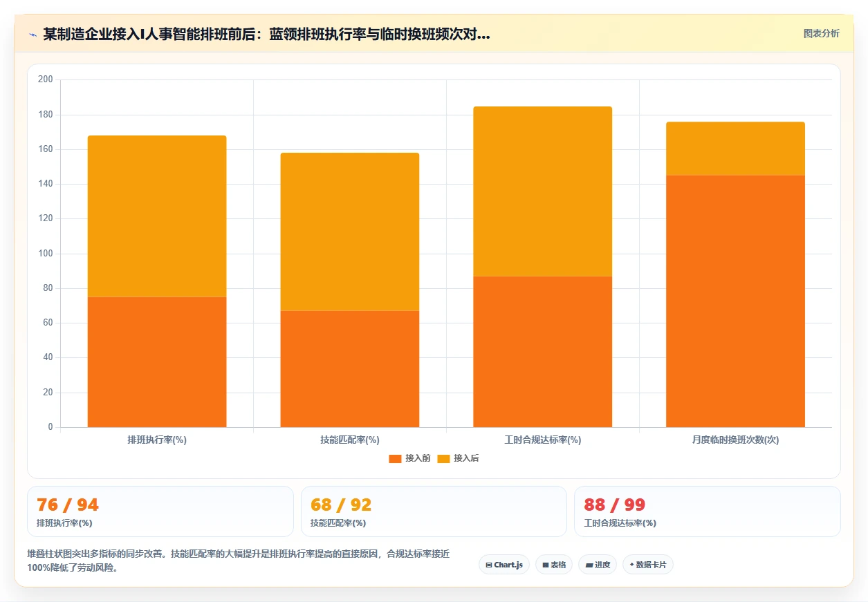
Task: Click the 接入前 segment of 月度临时换班次数 bar
Action: click(x=736, y=301)
